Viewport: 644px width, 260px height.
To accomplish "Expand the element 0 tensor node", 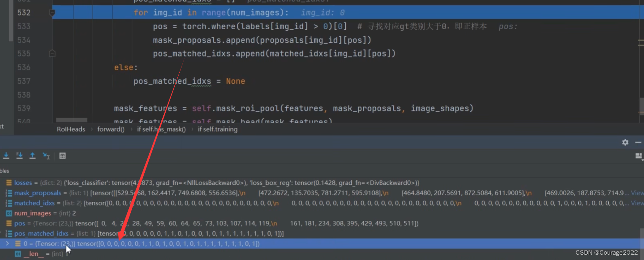I will 7,244.
